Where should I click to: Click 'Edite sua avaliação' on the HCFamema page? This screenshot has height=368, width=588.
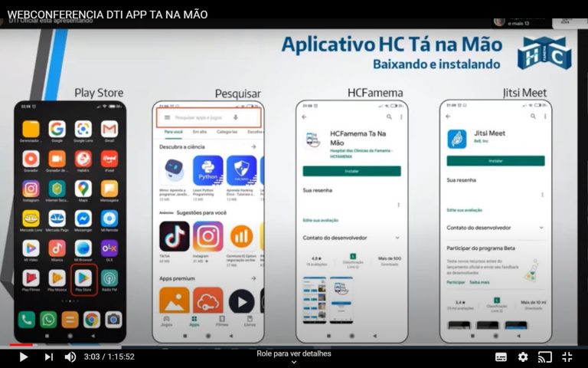tap(321, 221)
